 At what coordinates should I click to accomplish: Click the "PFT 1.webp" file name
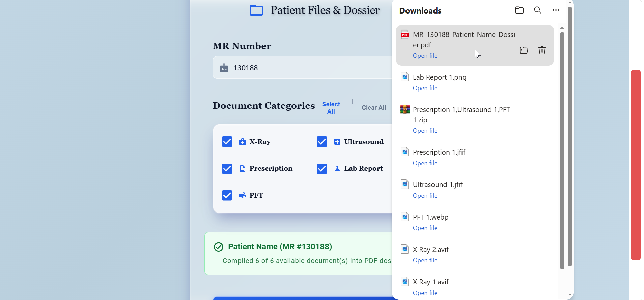point(431,217)
